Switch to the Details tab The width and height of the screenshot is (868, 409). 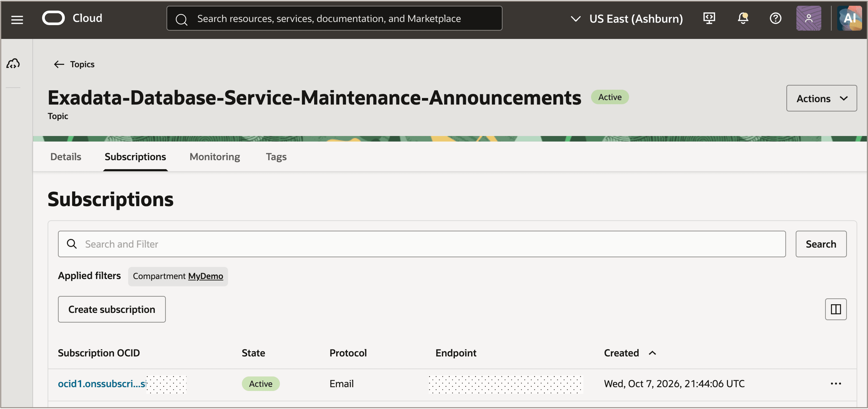tap(66, 156)
